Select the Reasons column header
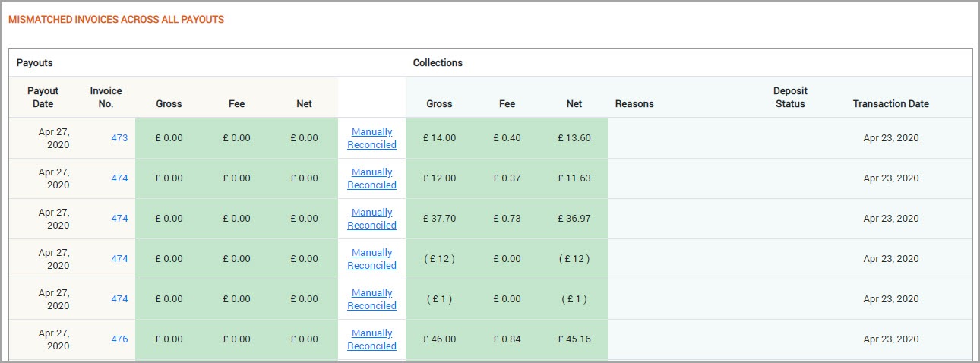 634,104
